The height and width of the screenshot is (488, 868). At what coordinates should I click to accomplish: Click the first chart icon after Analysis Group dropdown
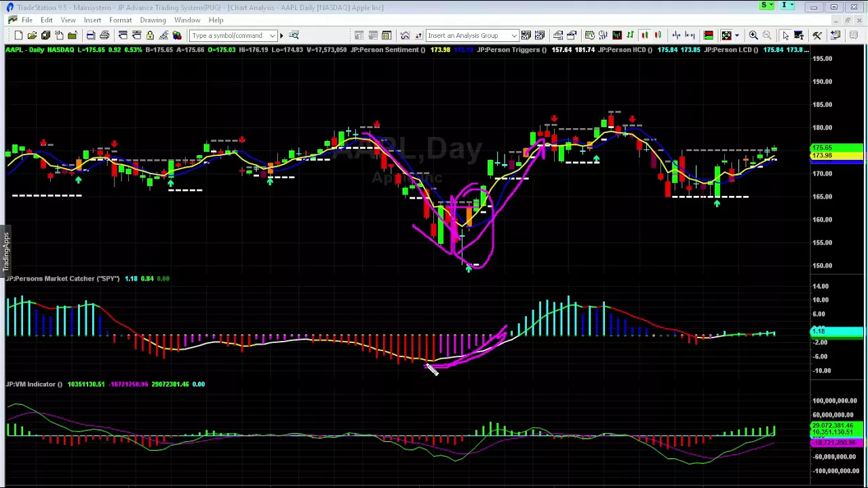526,35
